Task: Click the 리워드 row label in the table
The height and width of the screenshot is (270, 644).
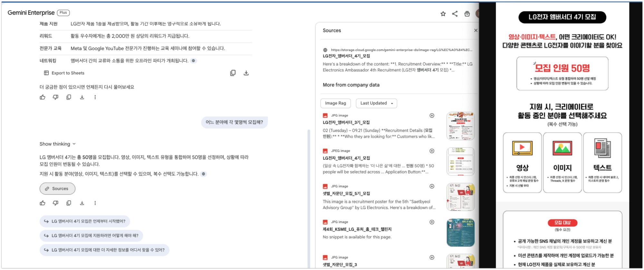Action: tap(46, 36)
